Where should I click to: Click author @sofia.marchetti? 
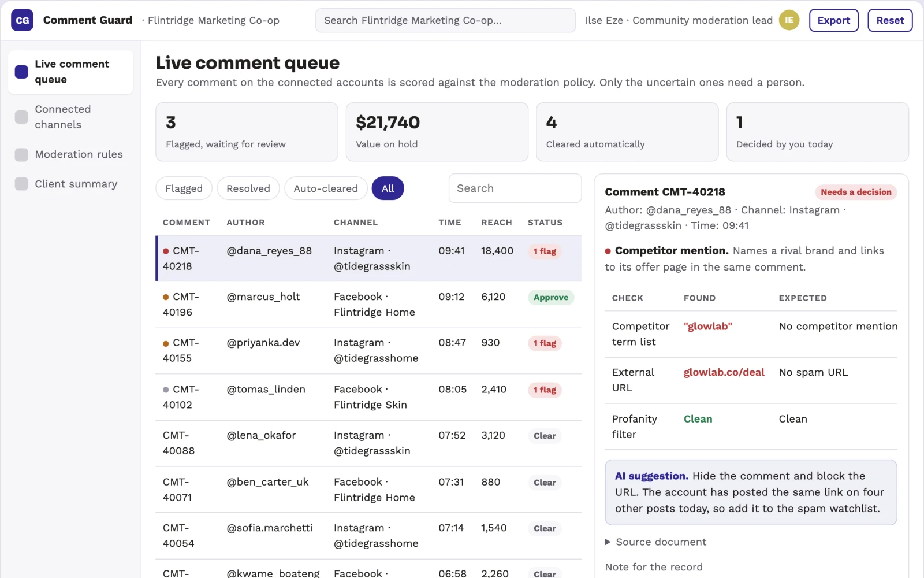pyautogui.click(x=269, y=528)
